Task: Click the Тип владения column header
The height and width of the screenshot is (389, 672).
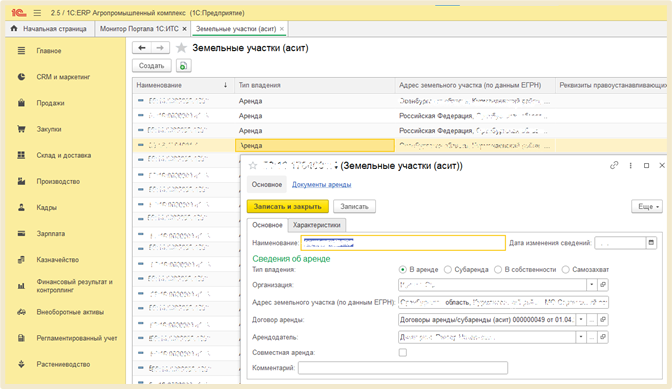Action: tap(315, 86)
